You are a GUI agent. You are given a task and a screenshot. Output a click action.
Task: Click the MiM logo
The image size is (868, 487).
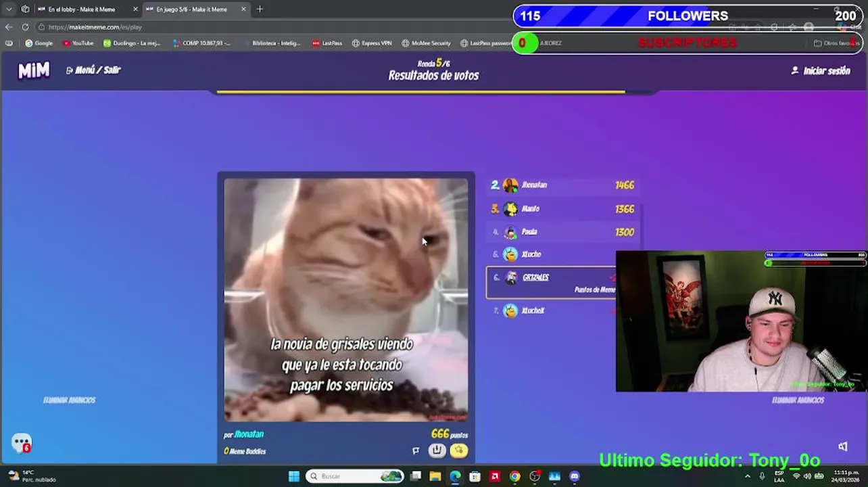34,70
